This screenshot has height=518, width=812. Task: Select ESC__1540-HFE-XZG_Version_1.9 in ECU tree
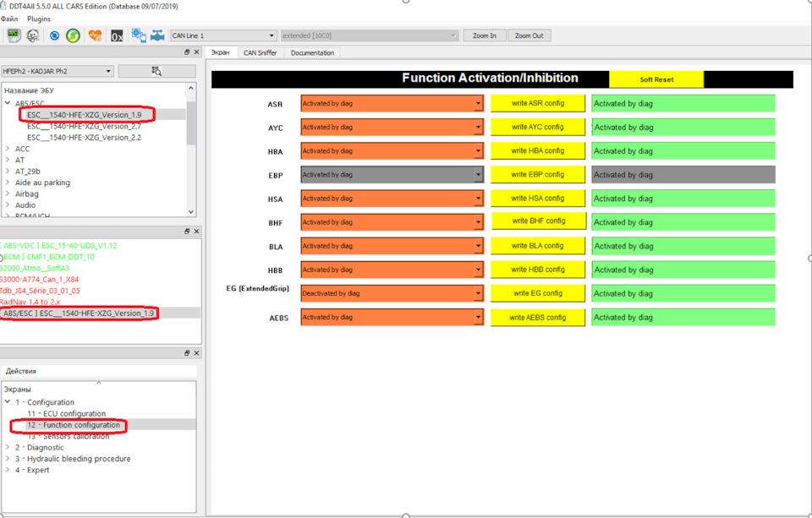(x=84, y=115)
